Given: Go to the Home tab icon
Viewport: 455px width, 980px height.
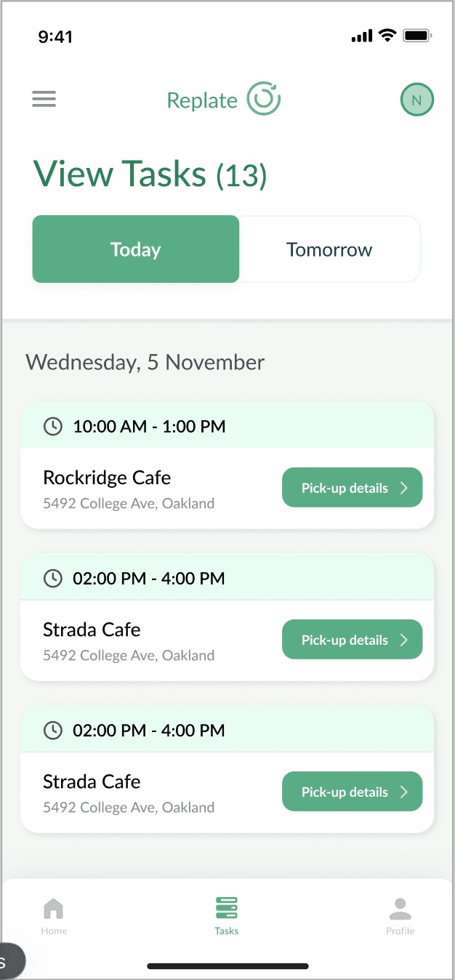Looking at the screenshot, I should [x=54, y=908].
